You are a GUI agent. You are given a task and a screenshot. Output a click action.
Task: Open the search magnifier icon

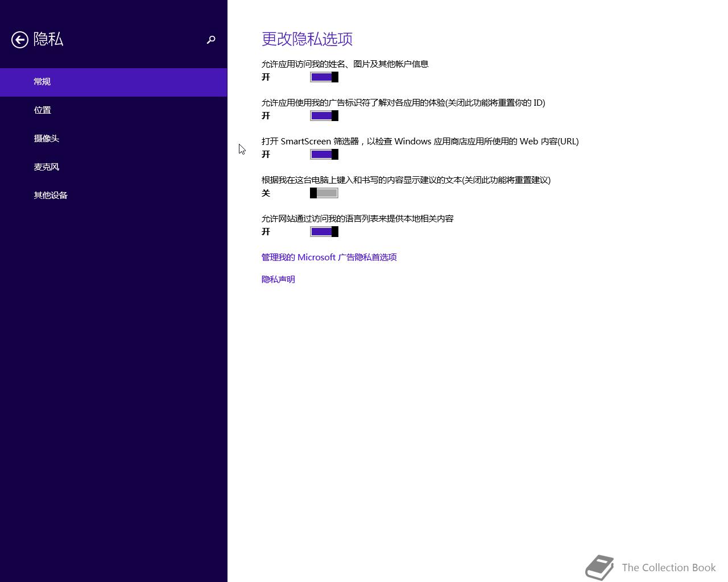point(211,40)
